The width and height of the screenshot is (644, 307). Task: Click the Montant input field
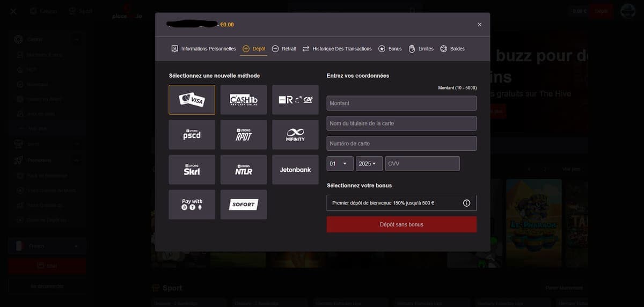click(401, 103)
